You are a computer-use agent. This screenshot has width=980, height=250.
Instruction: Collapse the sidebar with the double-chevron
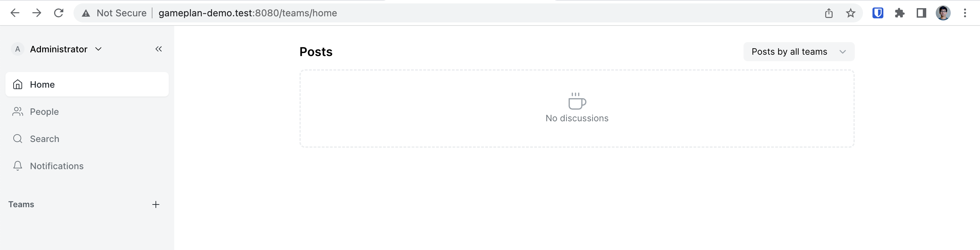click(x=159, y=49)
